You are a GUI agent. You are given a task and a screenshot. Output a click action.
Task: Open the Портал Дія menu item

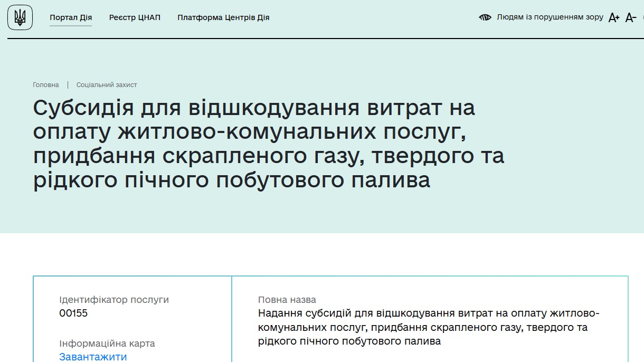click(x=71, y=17)
